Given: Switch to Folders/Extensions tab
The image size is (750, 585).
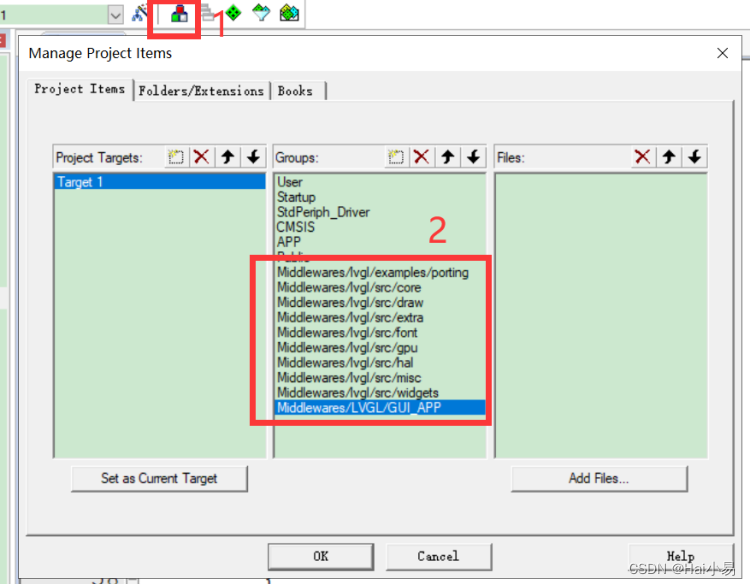Looking at the screenshot, I should point(201,91).
